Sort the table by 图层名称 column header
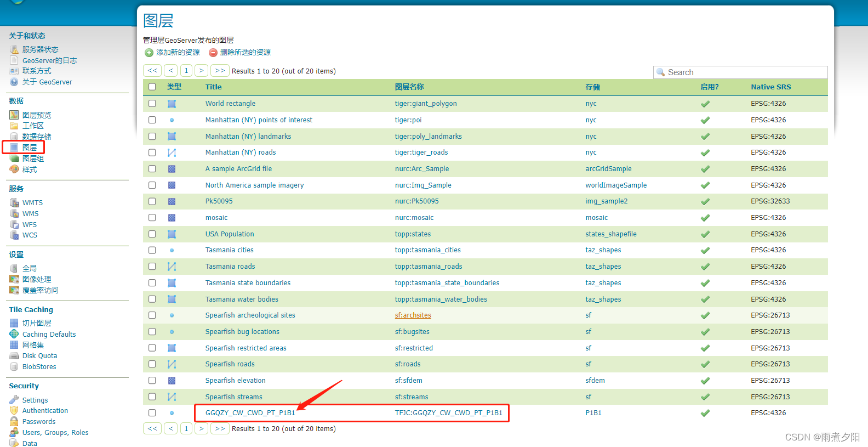Screen dimensions: 868x447 [409, 87]
